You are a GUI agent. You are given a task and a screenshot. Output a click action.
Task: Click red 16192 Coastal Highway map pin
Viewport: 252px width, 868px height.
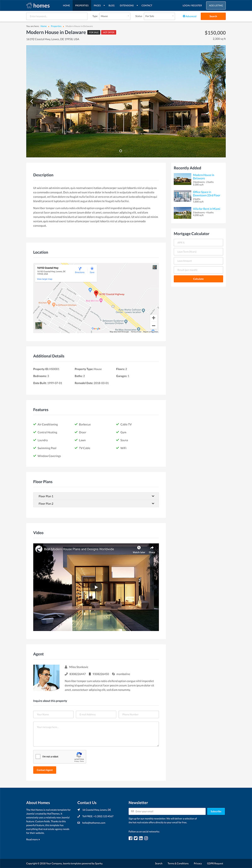(x=96, y=294)
